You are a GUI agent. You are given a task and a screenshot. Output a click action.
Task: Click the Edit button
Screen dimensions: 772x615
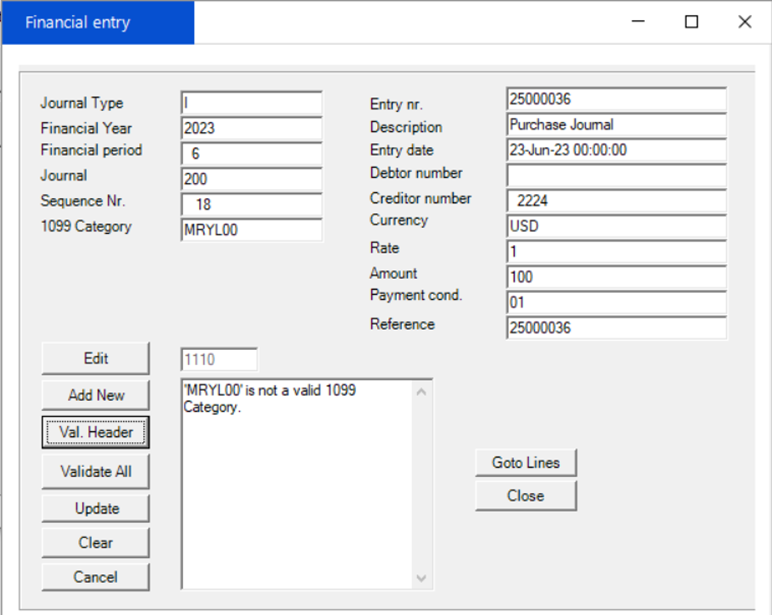coord(95,358)
